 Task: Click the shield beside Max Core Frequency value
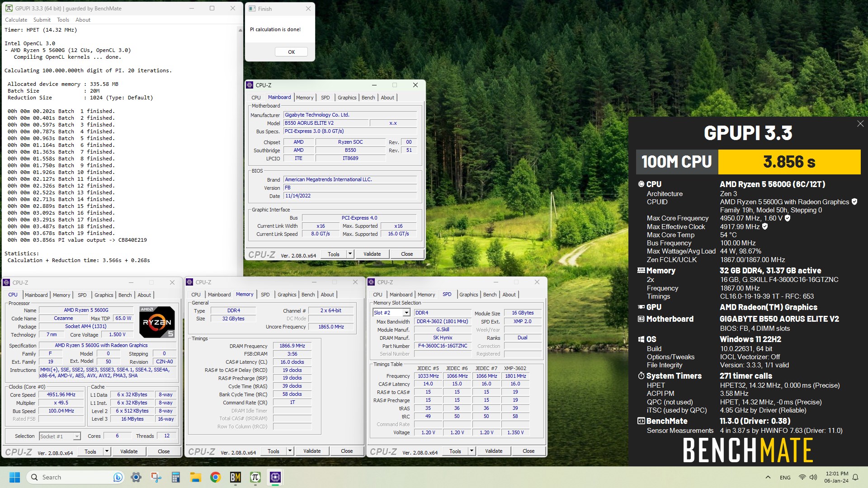[x=788, y=218]
